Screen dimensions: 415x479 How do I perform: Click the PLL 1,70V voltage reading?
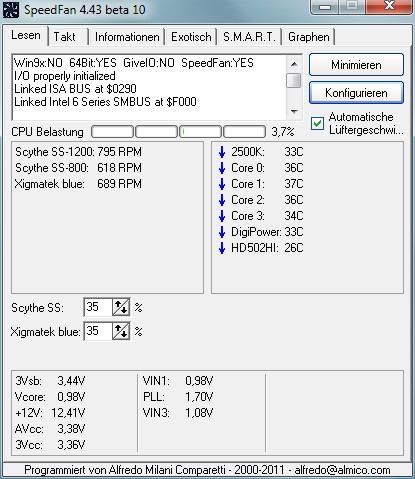pos(178,397)
